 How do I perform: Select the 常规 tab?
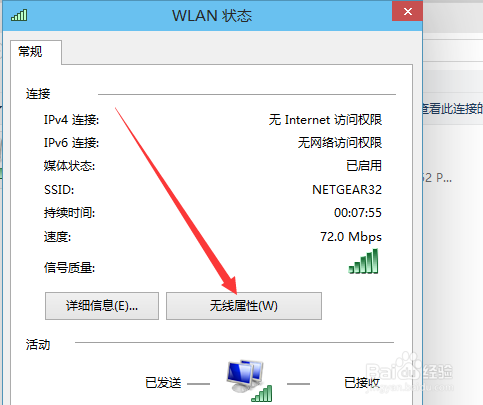30,52
